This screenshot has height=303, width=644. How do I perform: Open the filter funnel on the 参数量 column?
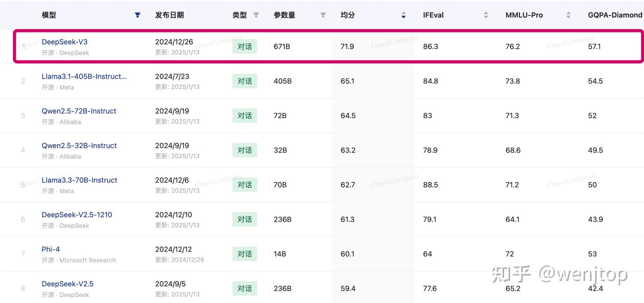(x=322, y=15)
